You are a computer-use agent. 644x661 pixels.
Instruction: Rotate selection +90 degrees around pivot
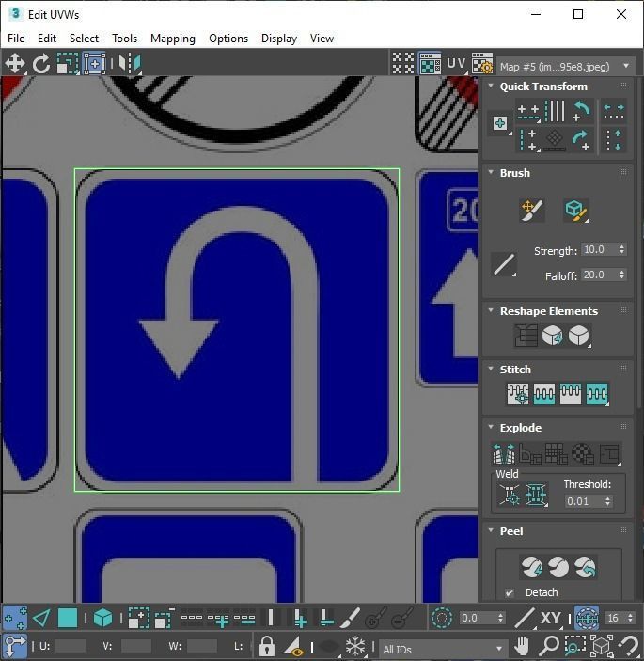tap(582, 140)
